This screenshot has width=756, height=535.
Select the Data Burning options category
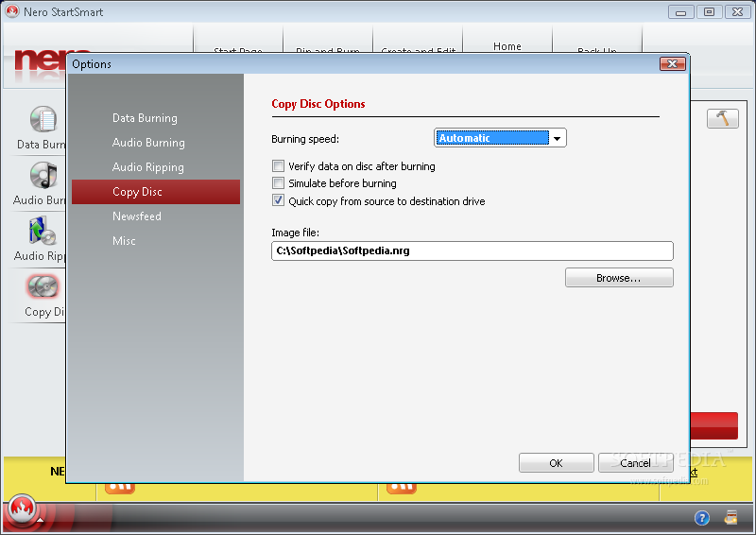point(145,118)
